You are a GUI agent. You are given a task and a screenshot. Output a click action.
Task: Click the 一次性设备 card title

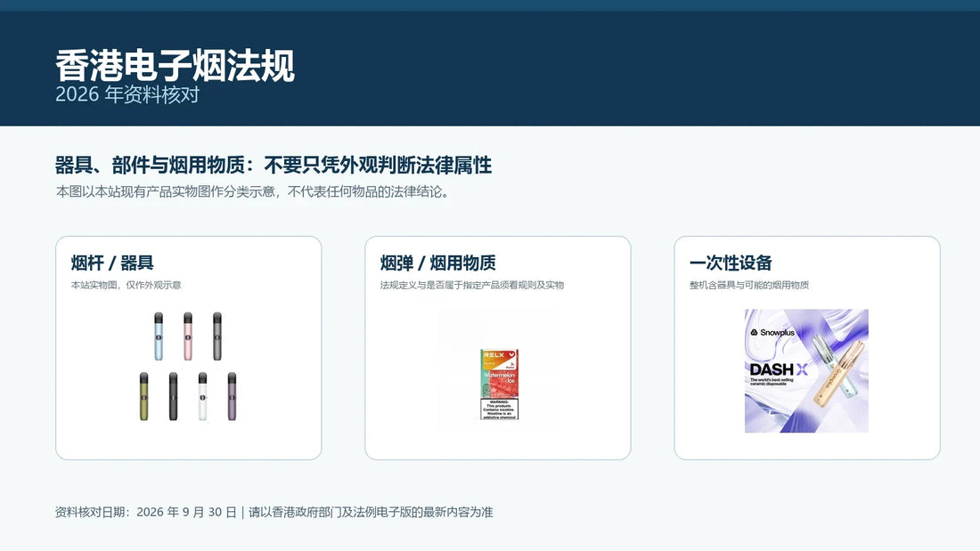pyautogui.click(x=731, y=263)
